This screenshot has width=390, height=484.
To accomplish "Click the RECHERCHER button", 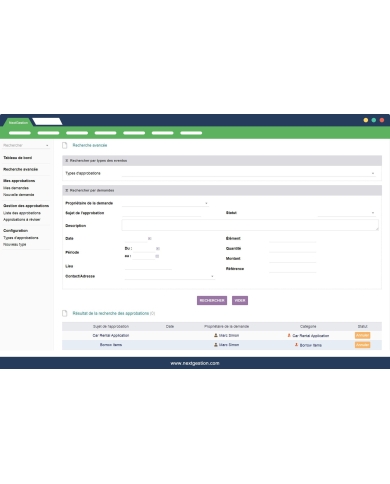I will point(212,300).
